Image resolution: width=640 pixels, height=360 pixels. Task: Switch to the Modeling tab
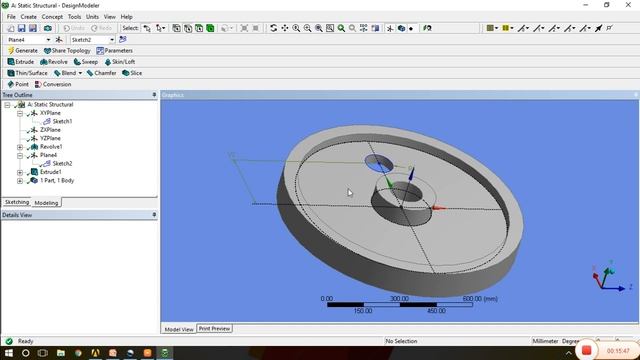(x=46, y=202)
